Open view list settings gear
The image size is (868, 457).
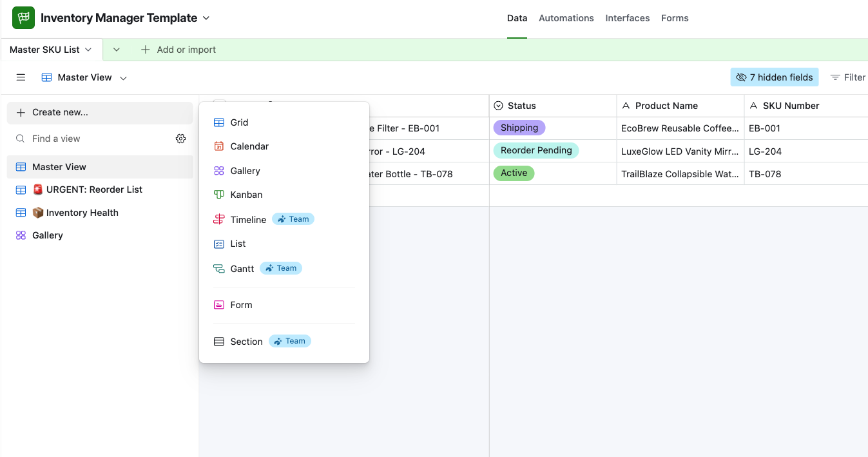pos(181,139)
